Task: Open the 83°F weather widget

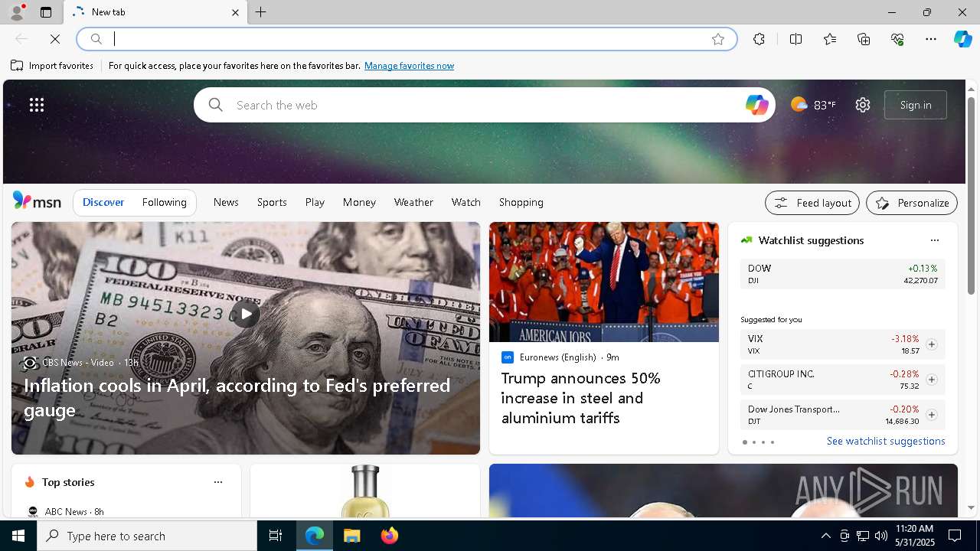Action: click(x=813, y=105)
